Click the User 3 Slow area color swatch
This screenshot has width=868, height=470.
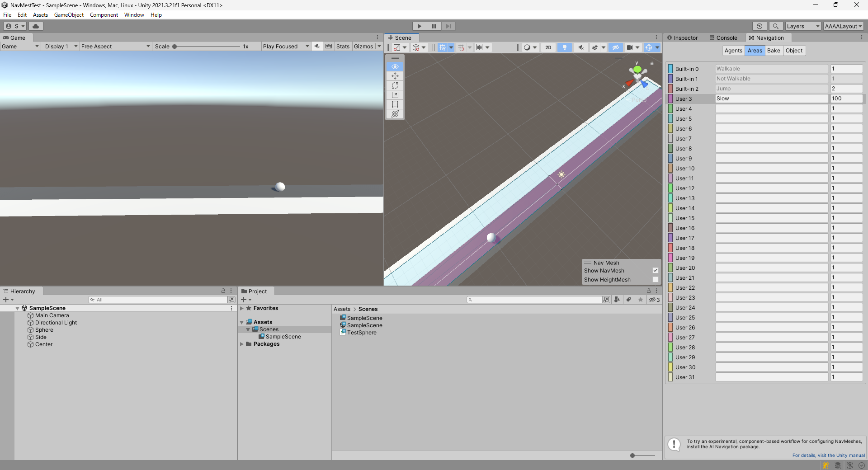(671, 99)
